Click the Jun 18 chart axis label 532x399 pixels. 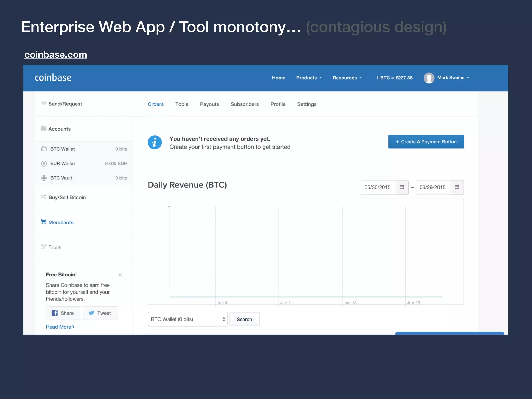coord(350,303)
